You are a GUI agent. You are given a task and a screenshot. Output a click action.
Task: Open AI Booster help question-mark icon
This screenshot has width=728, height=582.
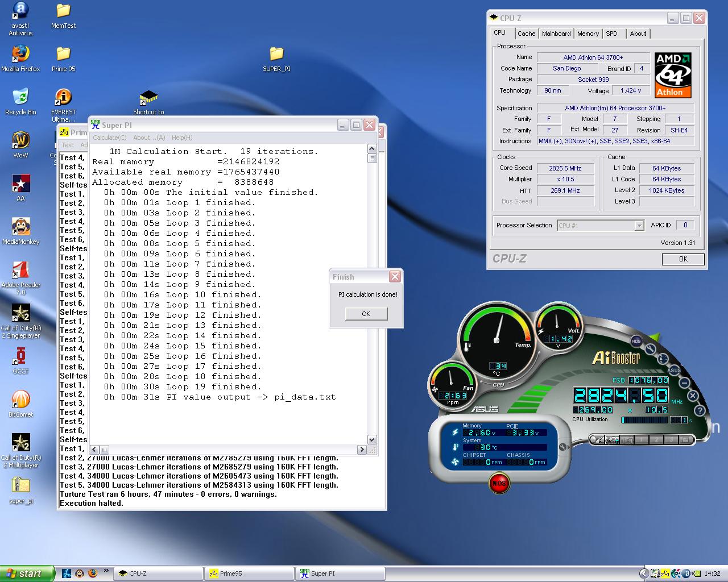click(700, 410)
